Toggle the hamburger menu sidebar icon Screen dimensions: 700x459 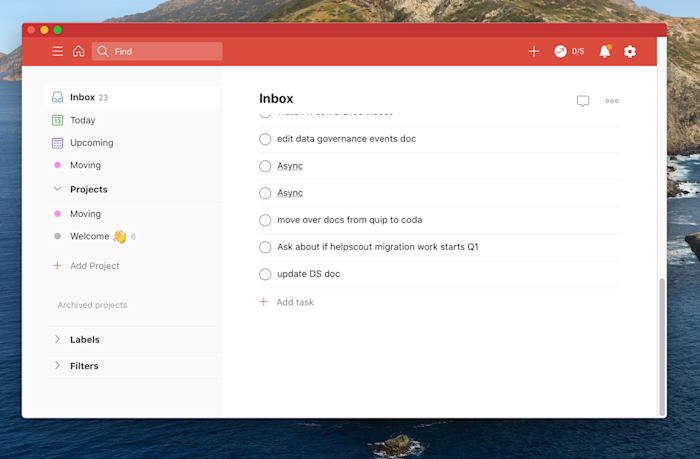click(x=57, y=51)
